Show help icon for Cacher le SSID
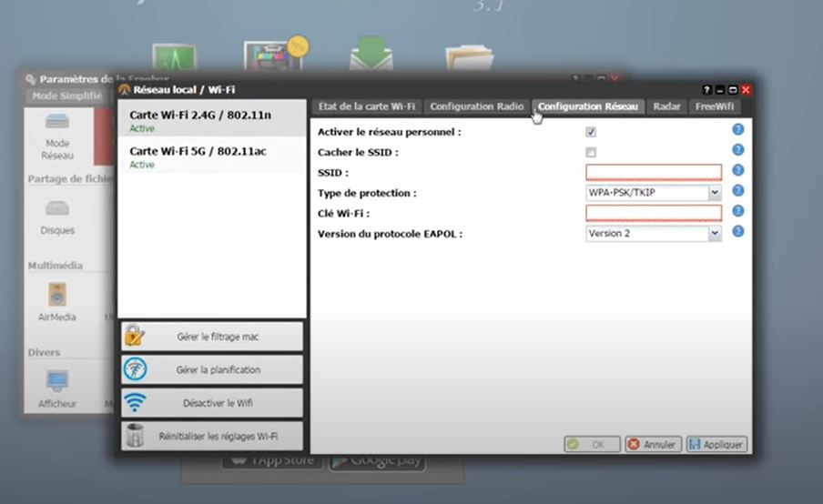Viewport: 823px width, 504px height. click(x=738, y=150)
